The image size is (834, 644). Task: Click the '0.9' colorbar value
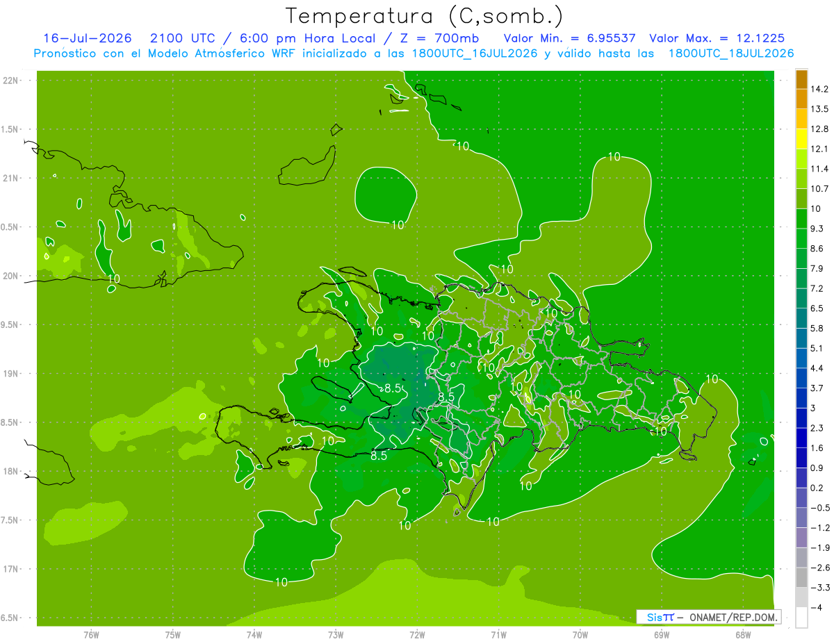(x=817, y=468)
